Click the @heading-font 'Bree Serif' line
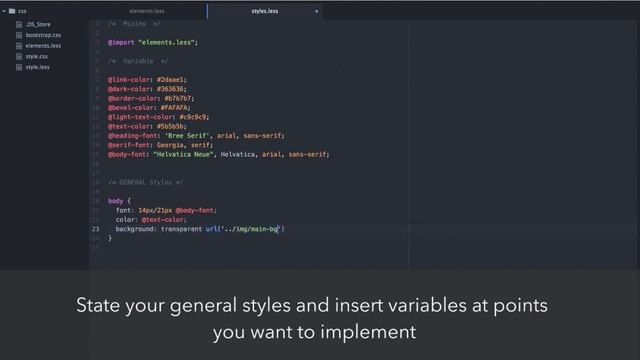640x360 pixels. pyautogui.click(x=196, y=136)
